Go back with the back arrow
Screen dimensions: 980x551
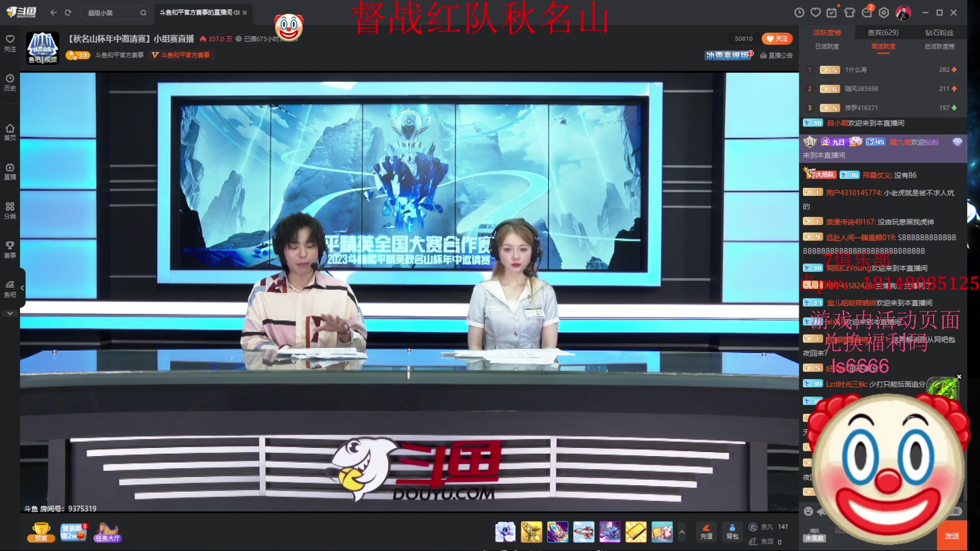[x=54, y=12]
